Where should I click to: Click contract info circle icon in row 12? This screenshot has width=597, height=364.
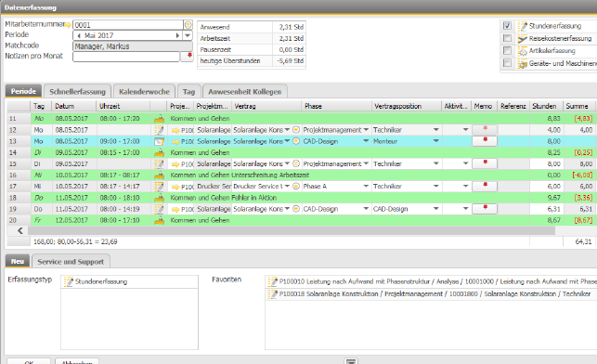[x=296, y=130]
